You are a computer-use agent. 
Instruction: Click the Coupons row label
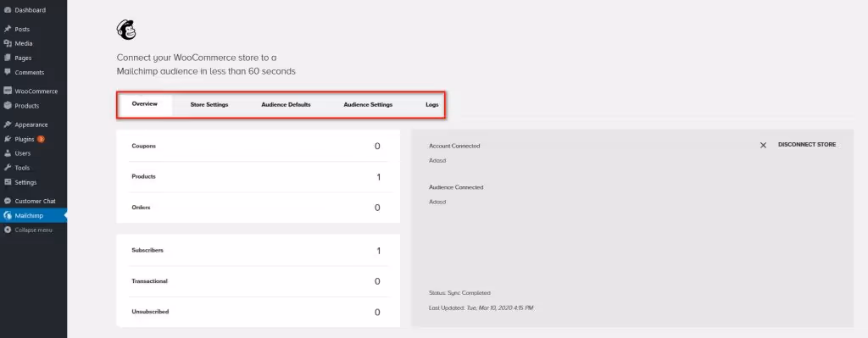coord(144,146)
